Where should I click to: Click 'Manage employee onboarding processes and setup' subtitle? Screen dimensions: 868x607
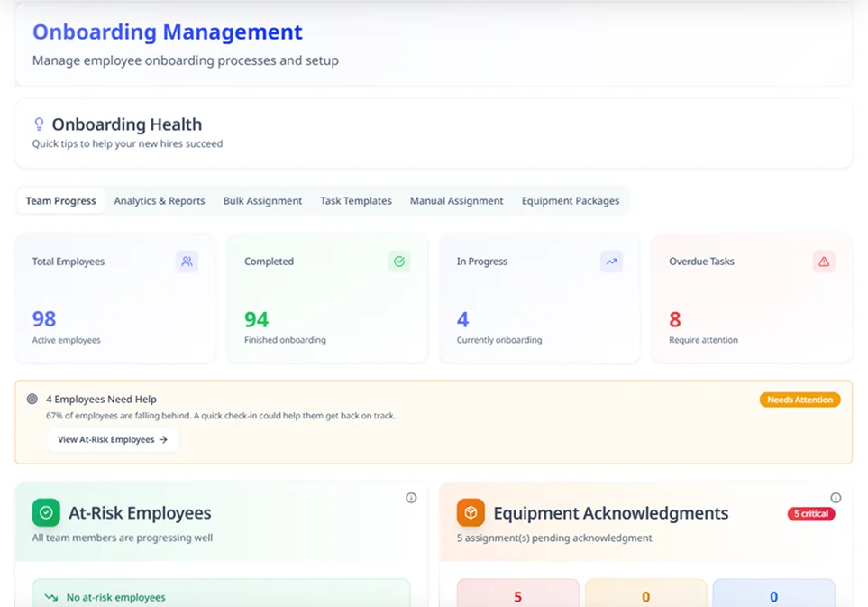click(x=186, y=60)
